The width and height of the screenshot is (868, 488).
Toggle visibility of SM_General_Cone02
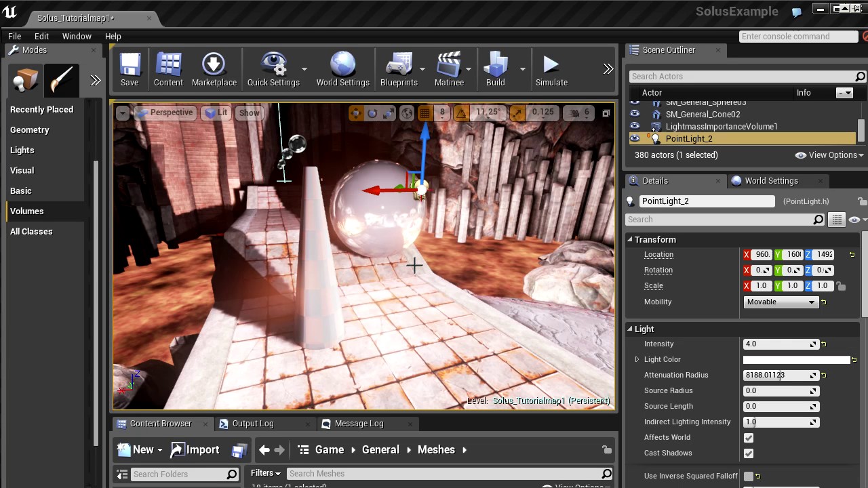pos(635,114)
